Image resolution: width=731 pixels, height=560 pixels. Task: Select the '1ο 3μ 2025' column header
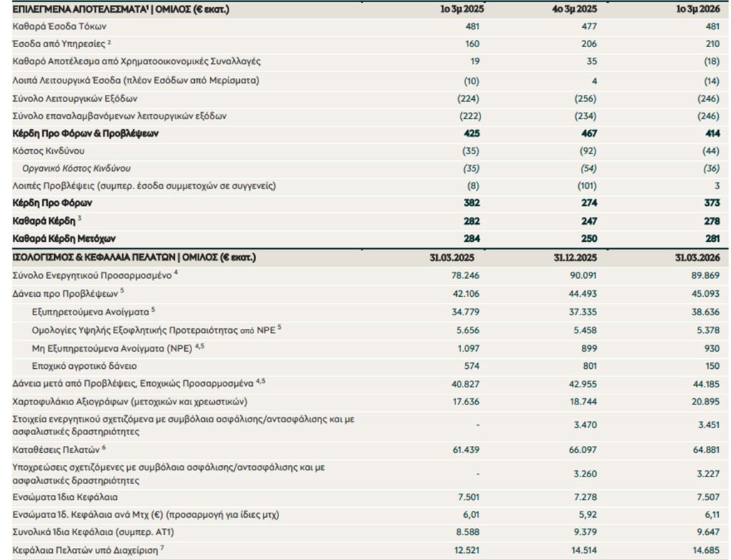click(460, 10)
